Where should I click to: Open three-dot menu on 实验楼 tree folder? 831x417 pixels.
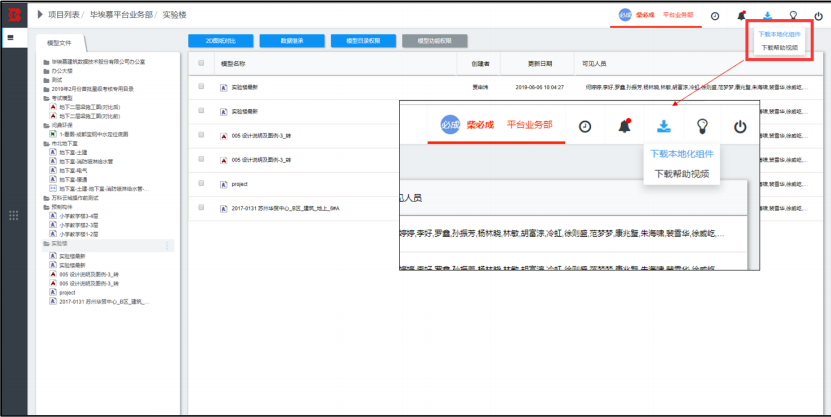(x=167, y=245)
